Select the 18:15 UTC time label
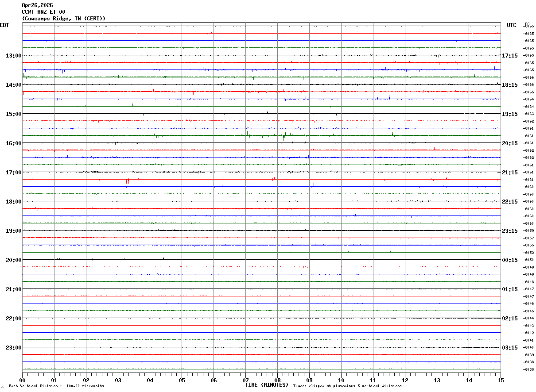Viewport: 536px width, 392px height. tap(510, 85)
